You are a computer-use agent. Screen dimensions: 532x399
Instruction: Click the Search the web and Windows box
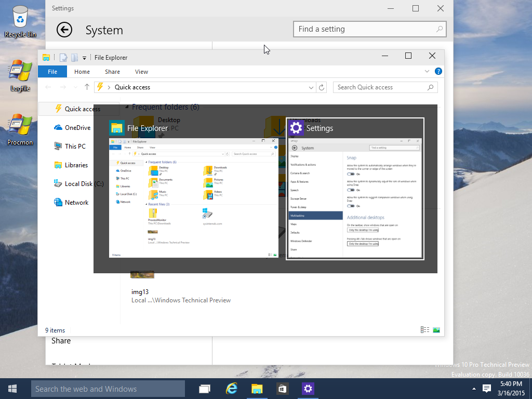108,389
